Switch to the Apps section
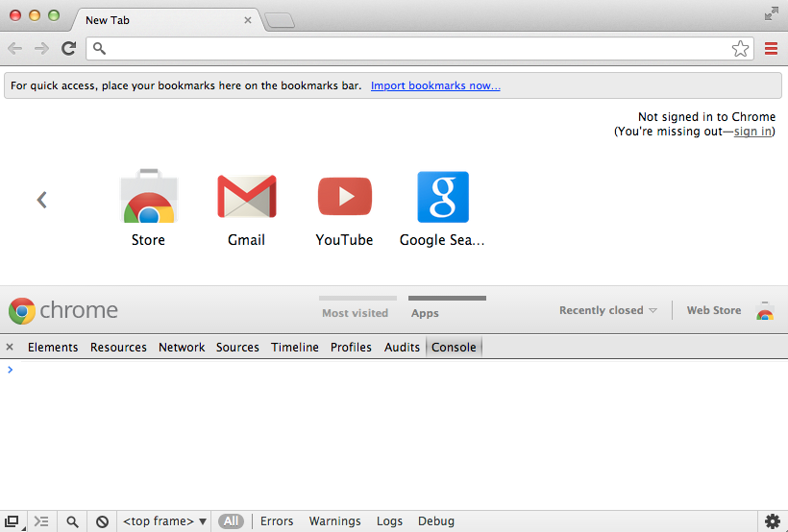 pos(425,312)
